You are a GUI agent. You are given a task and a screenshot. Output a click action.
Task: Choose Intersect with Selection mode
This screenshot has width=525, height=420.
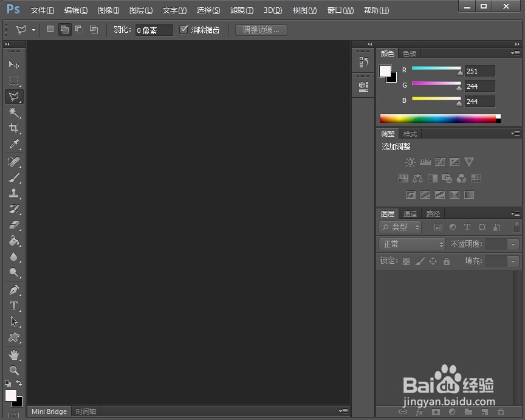94,29
